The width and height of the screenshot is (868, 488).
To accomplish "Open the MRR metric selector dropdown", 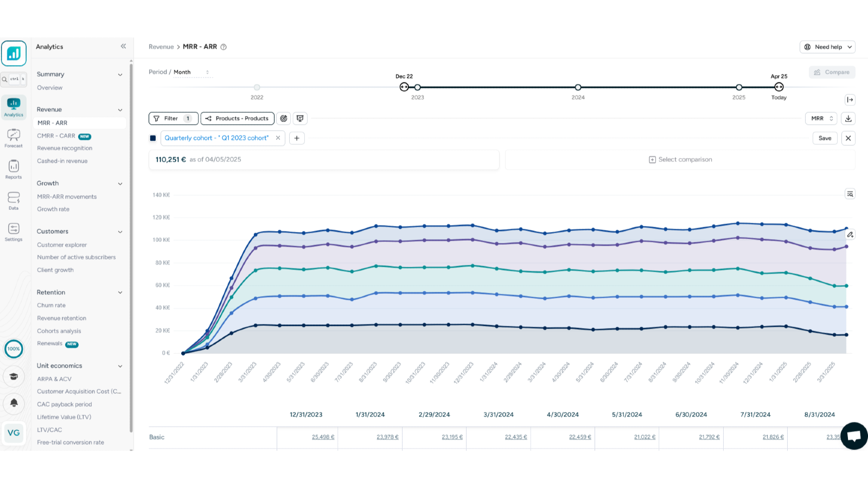I will click(821, 119).
